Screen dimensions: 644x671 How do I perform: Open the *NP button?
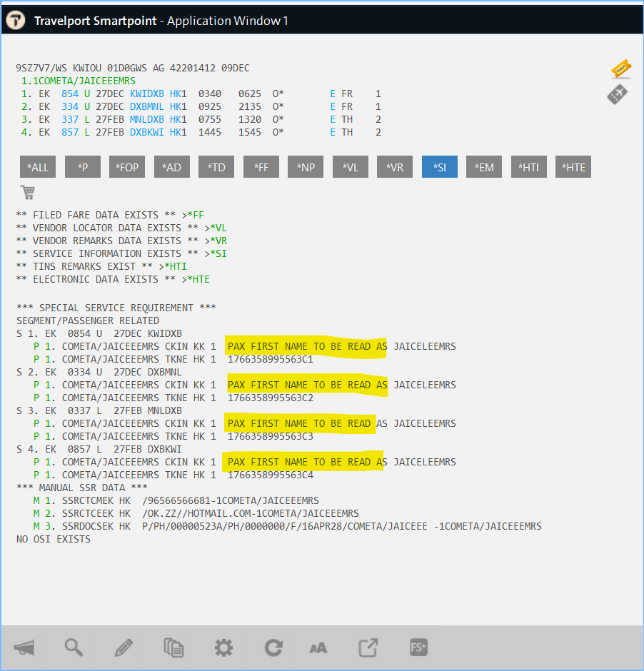pyautogui.click(x=306, y=167)
